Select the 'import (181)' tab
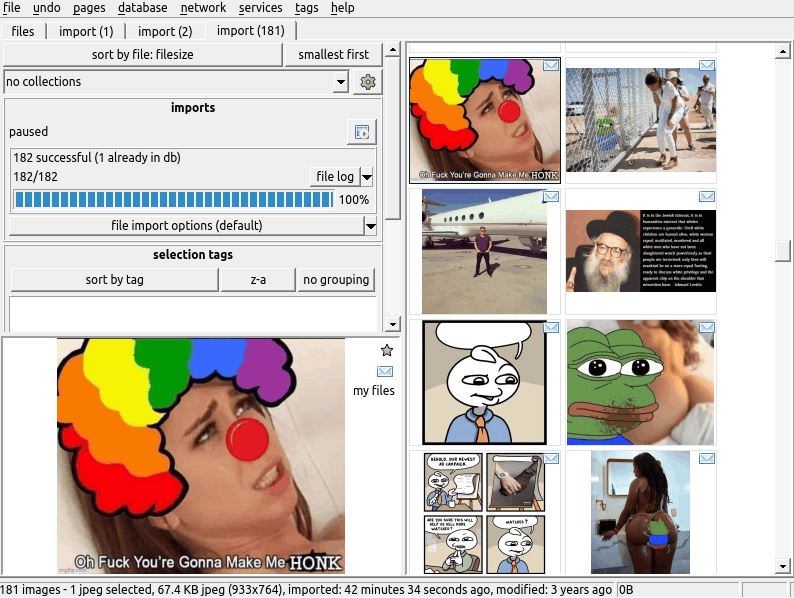 coord(251,31)
